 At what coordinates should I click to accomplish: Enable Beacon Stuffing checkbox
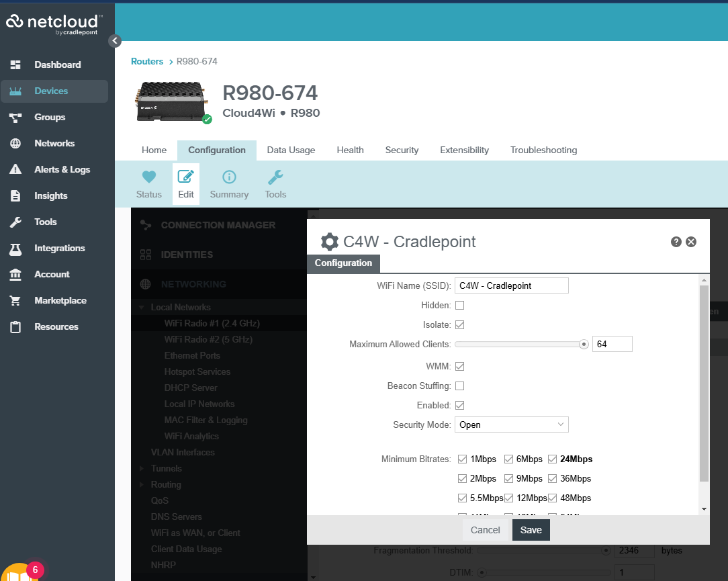click(460, 386)
